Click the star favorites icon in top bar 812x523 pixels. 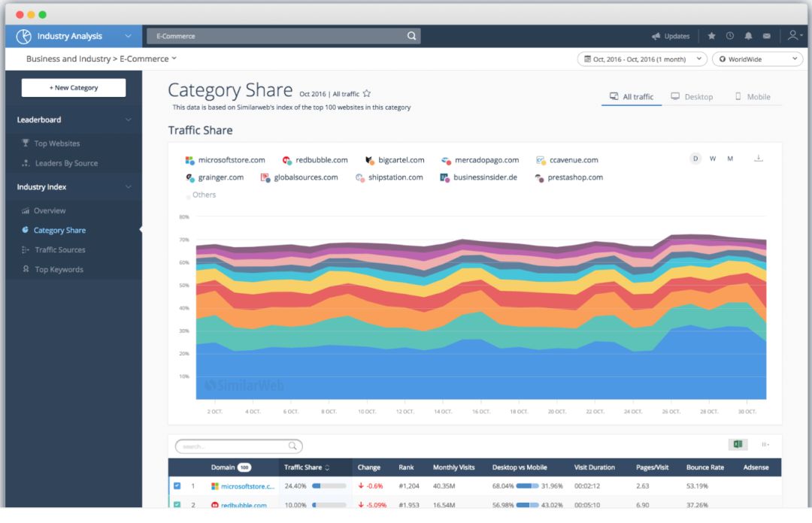pos(711,36)
